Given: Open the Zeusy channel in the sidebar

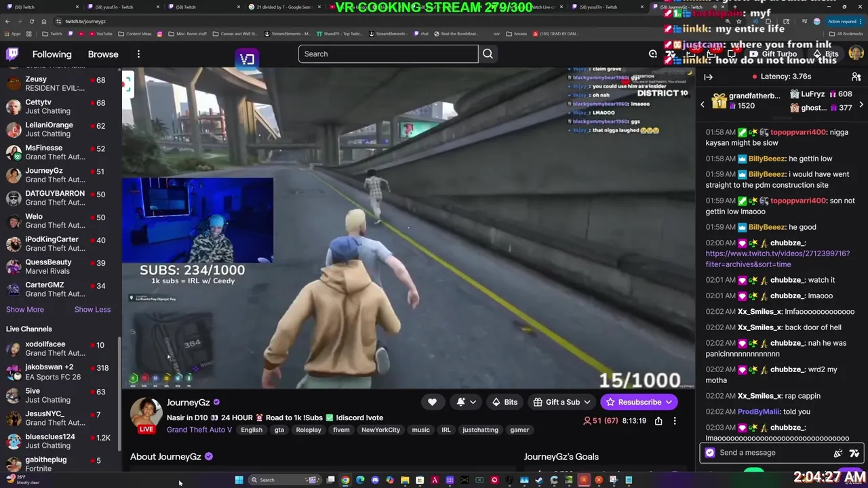Looking at the screenshot, I should pos(60,83).
